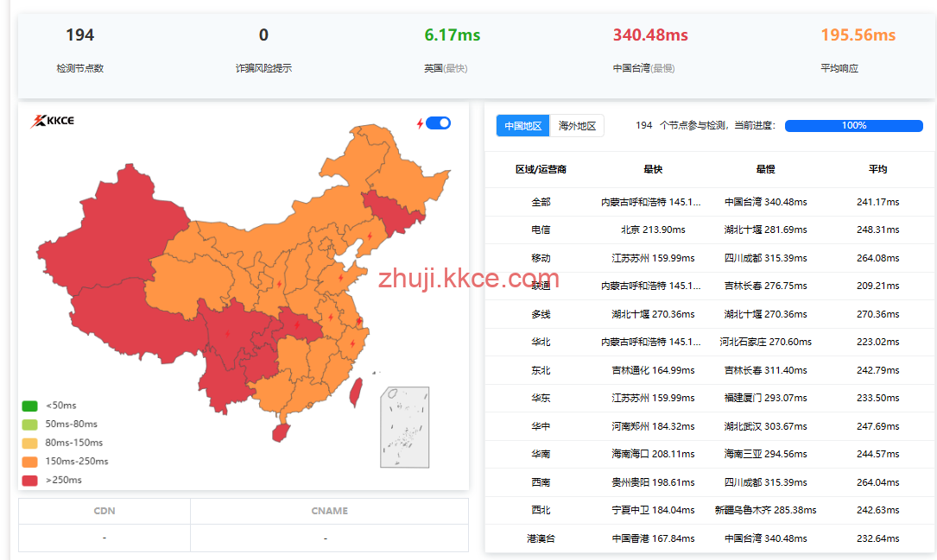The image size is (937, 560).
Task: Click the lightning marker on Shaanxi province
Action: tap(278, 284)
